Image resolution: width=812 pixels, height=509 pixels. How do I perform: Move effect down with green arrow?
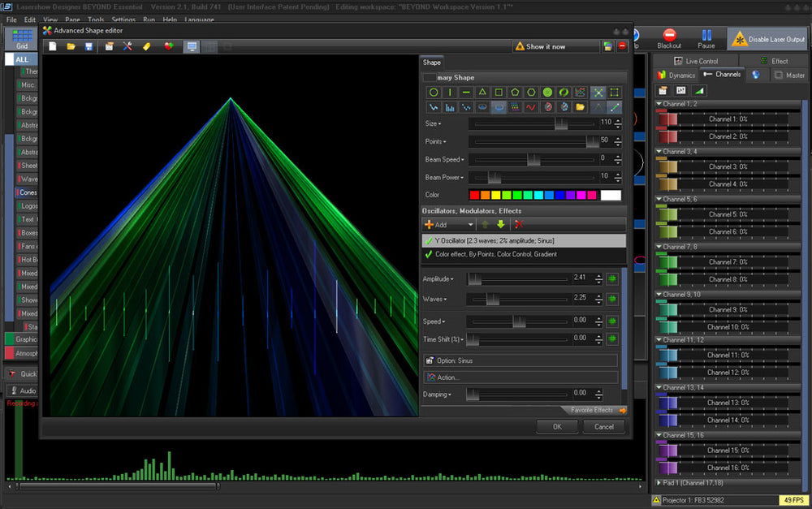pyautogui.click(x=501, y=224)
